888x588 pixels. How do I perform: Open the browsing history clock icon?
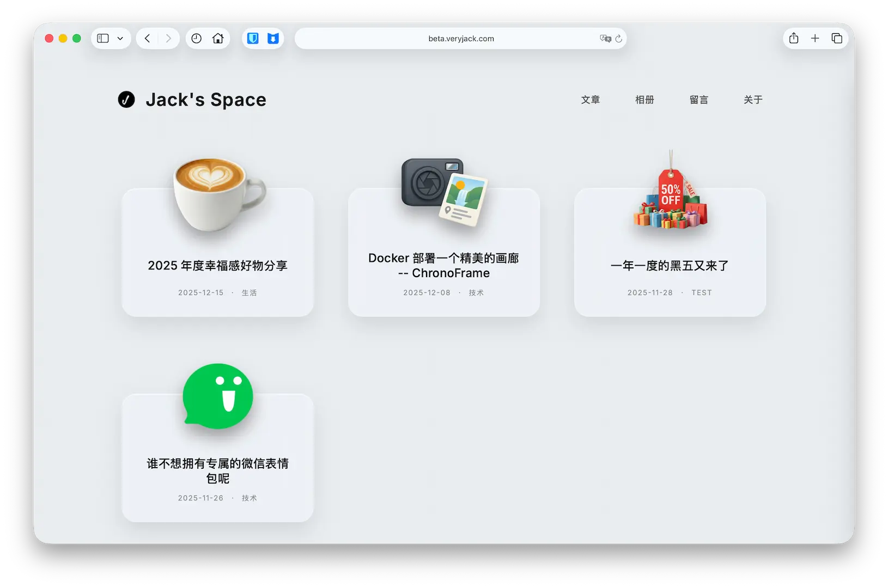click(x=197, y=39)
